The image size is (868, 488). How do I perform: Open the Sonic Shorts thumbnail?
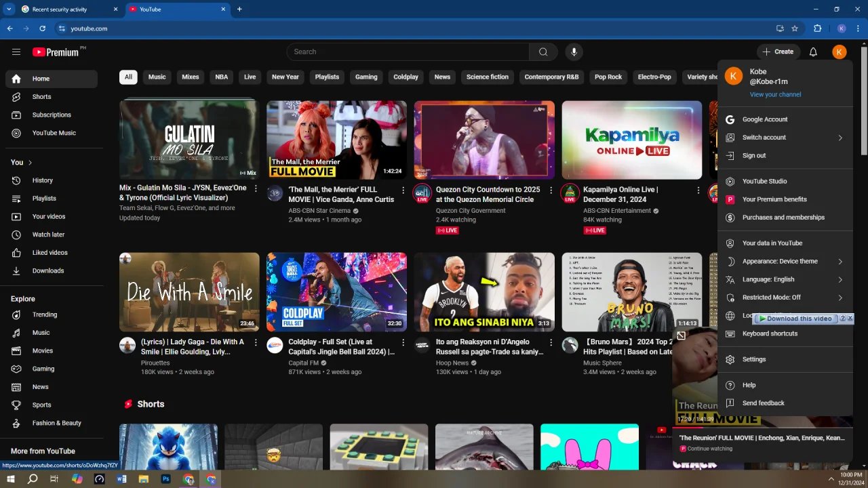point(168,447)
